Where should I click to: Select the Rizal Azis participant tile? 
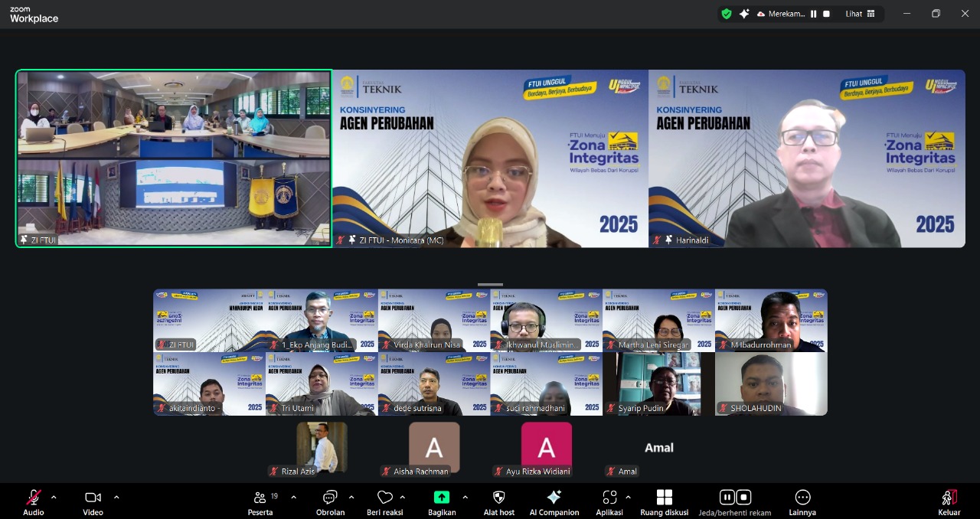point(322,448)
